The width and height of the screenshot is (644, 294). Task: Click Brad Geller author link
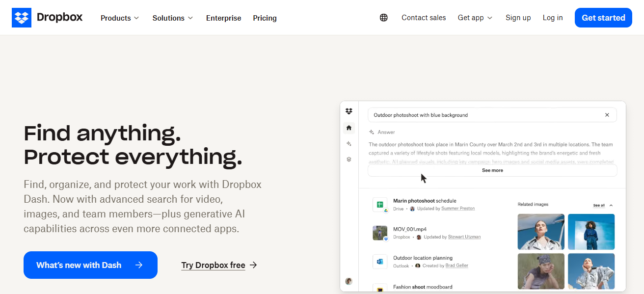pyautogui.click(x=457, y=266)
